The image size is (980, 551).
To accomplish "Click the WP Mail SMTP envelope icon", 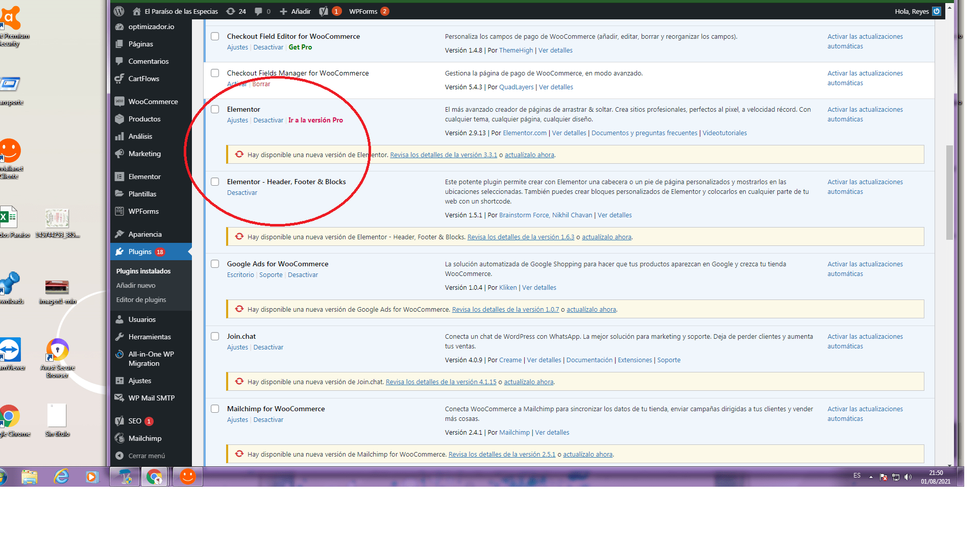I will click(119, 398).
